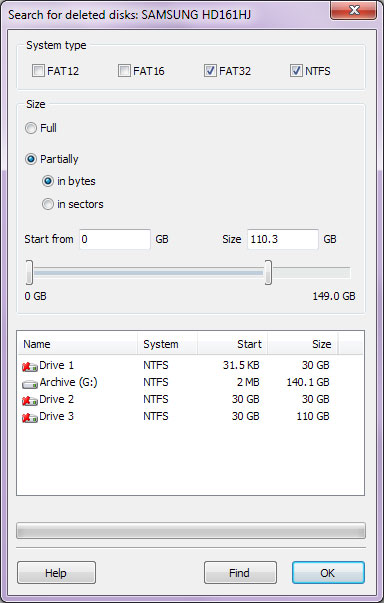Select the Full size radio option
This screenshot has width=384, height=603.
[31, 128]
